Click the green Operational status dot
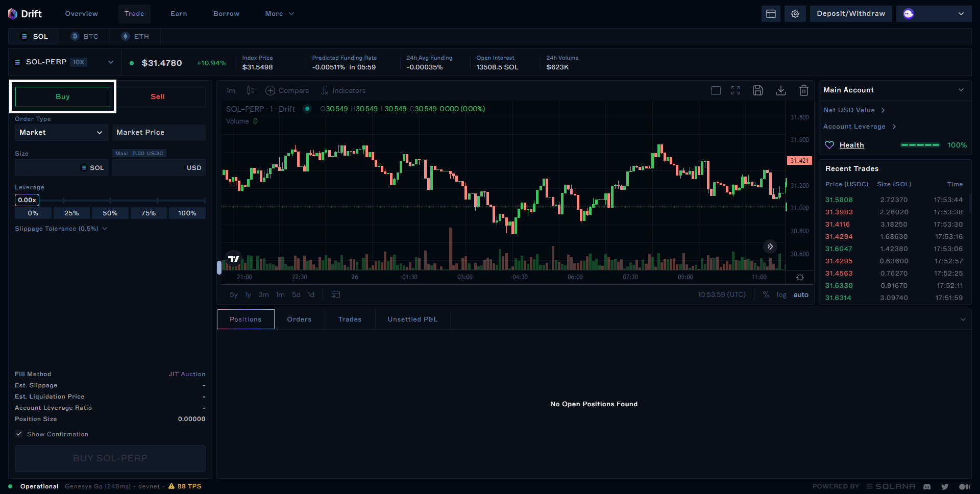The height and width of the screenshot is (494, 980). pos(10,486)
